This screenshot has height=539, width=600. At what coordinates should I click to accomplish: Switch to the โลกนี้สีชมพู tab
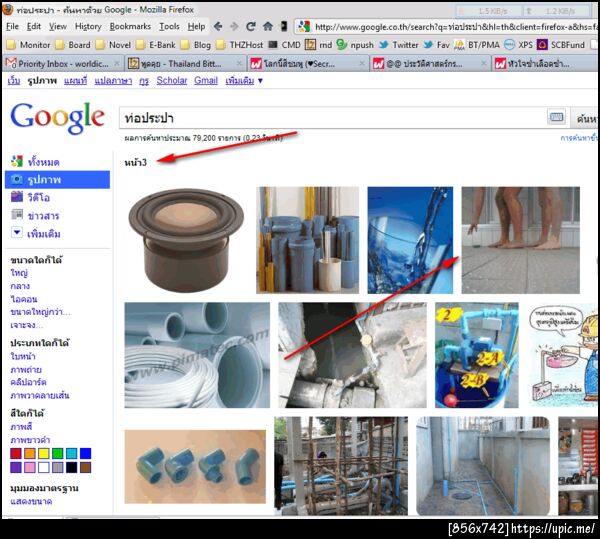pos(308,64)
